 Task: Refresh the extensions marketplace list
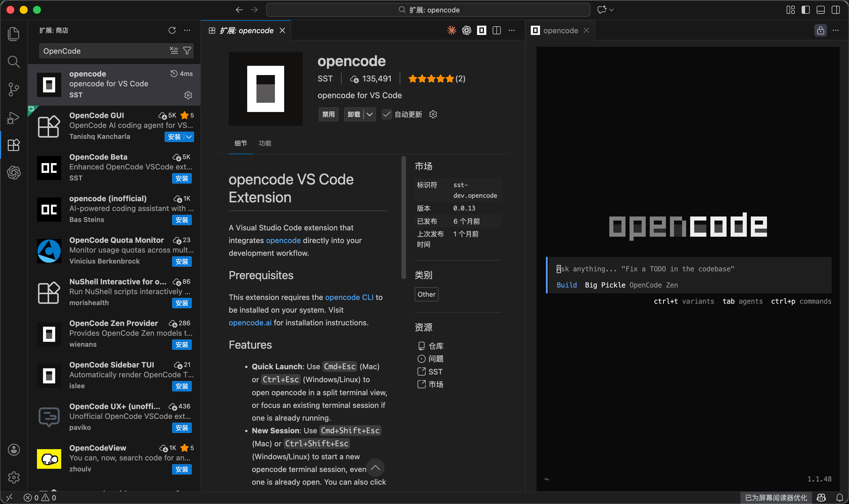[172, 31]
